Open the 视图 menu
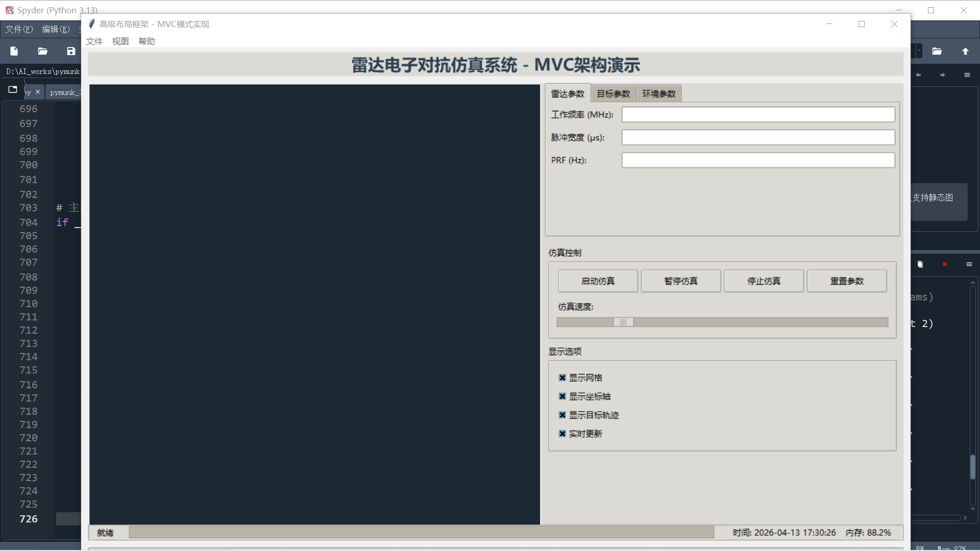This screenshot has height=551, width=980. tap(120, 41)
